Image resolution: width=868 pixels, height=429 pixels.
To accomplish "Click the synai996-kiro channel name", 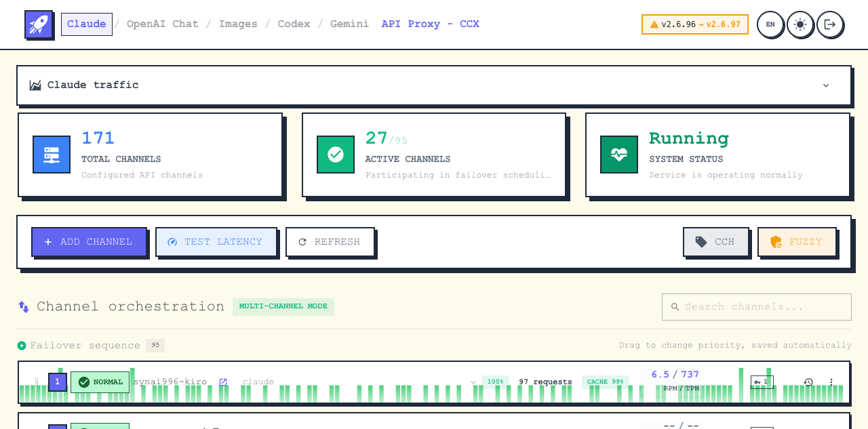I will (x=170, y=382).
